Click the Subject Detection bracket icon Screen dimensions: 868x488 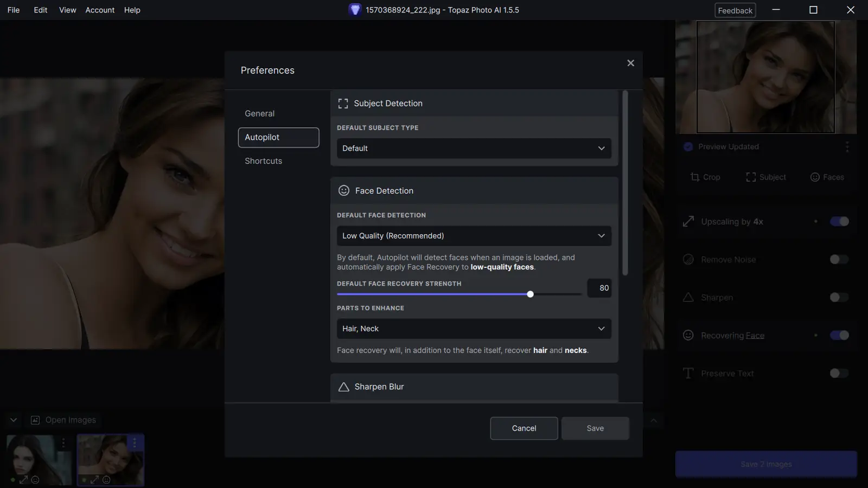[x=343, y=104]
